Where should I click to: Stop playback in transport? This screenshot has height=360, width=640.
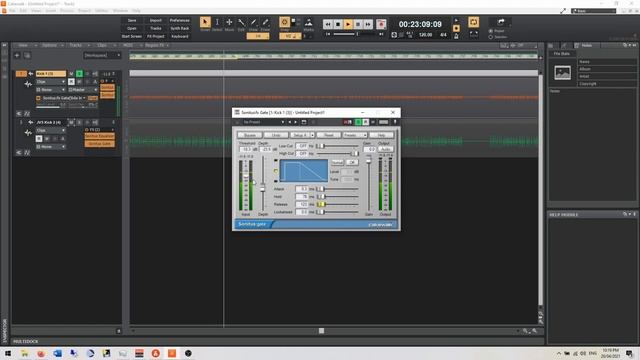(x=338, y=24)
